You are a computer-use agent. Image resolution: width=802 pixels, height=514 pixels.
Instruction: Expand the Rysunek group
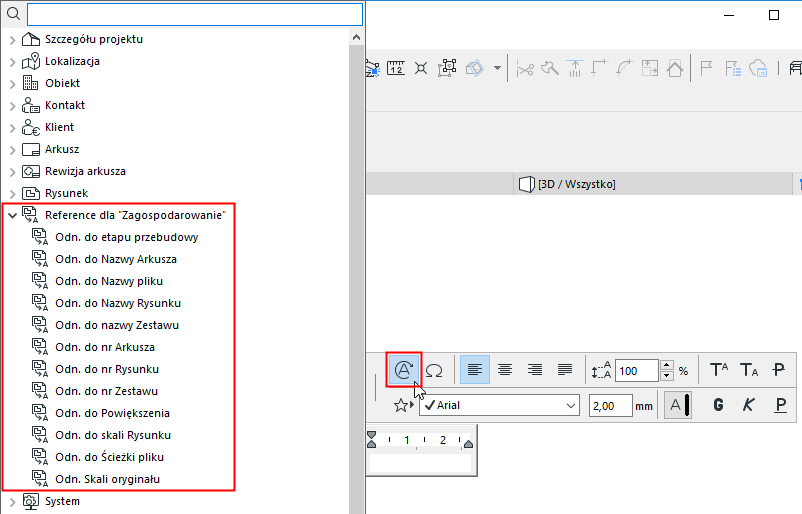point(13,194)
